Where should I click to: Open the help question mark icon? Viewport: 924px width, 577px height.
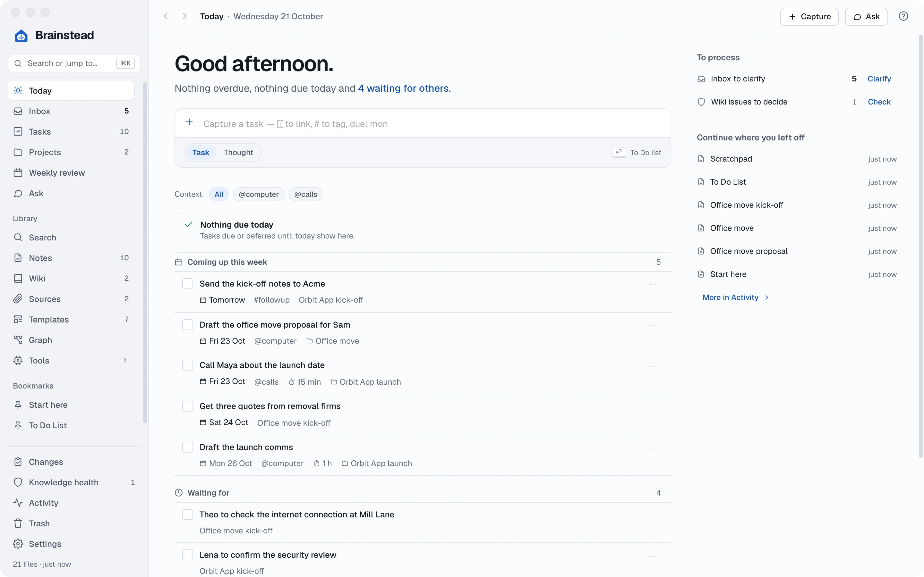pos(903,16)
